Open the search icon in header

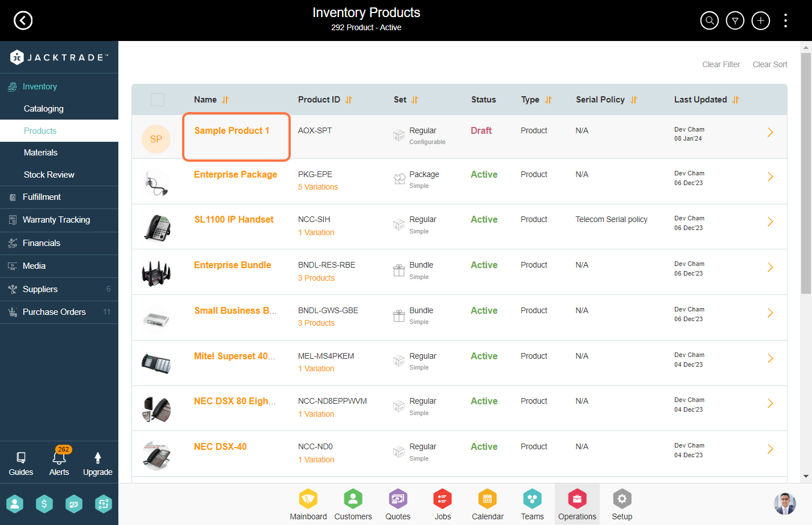coord(709,21)
